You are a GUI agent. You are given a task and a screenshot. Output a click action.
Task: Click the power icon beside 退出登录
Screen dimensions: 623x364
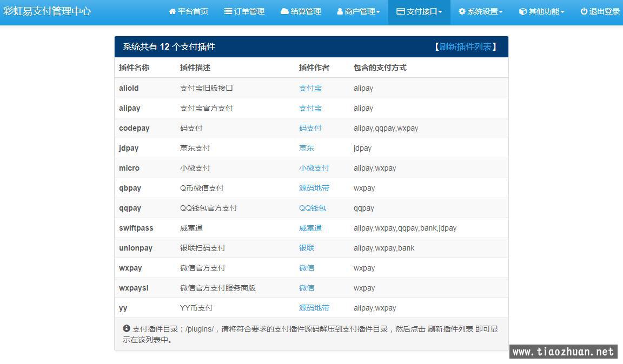(584, 11)
